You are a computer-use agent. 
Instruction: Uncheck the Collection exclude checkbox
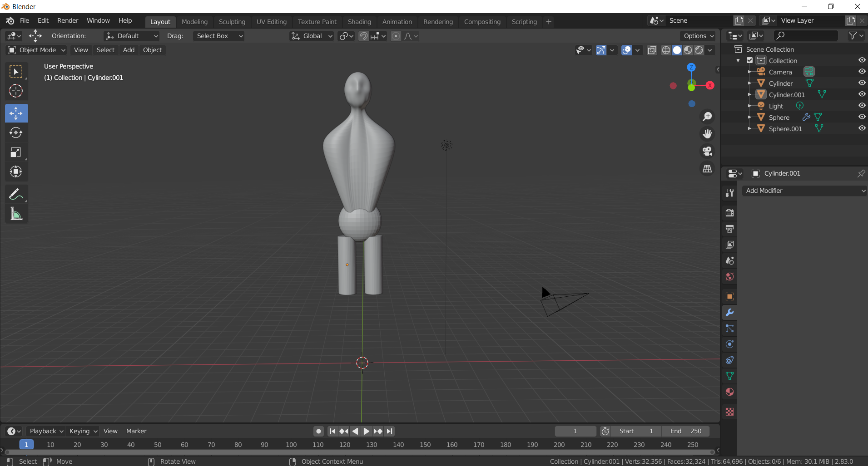pos(750,60)
